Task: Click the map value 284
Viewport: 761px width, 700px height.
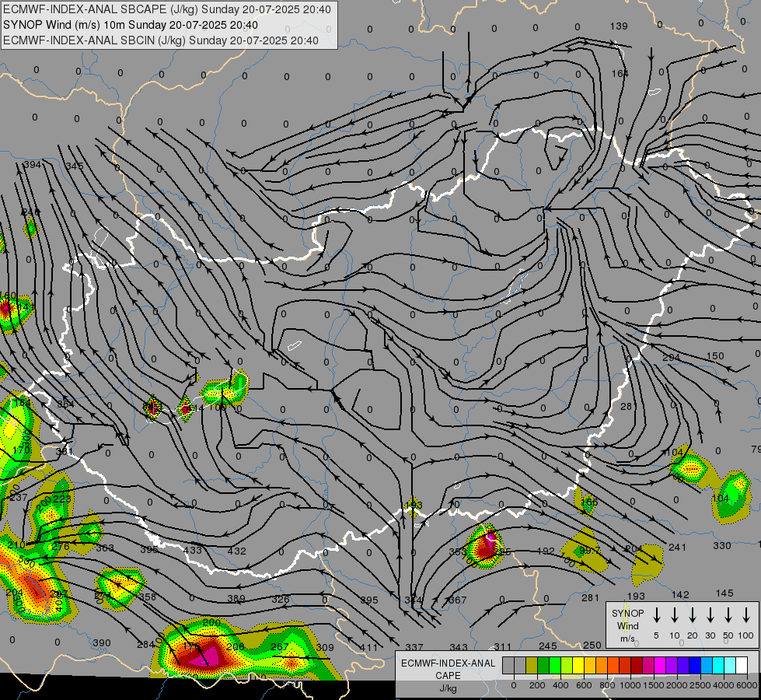Action: (145, 645)
